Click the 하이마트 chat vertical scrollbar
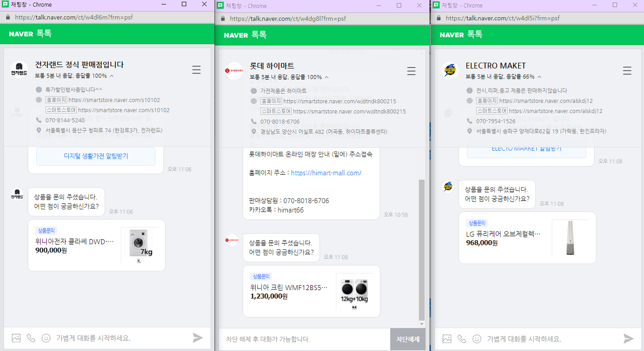The width and height of the screenshot is (644, 351). tap(422, 249)
